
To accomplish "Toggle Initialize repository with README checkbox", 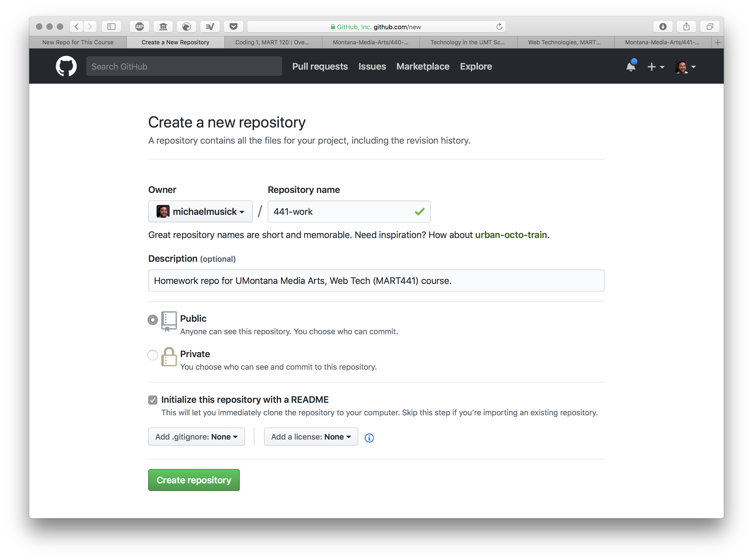I will tap(152, 399).
